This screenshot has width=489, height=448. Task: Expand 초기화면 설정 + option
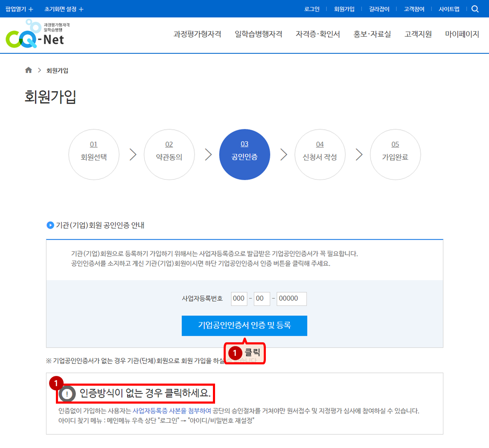64,9
